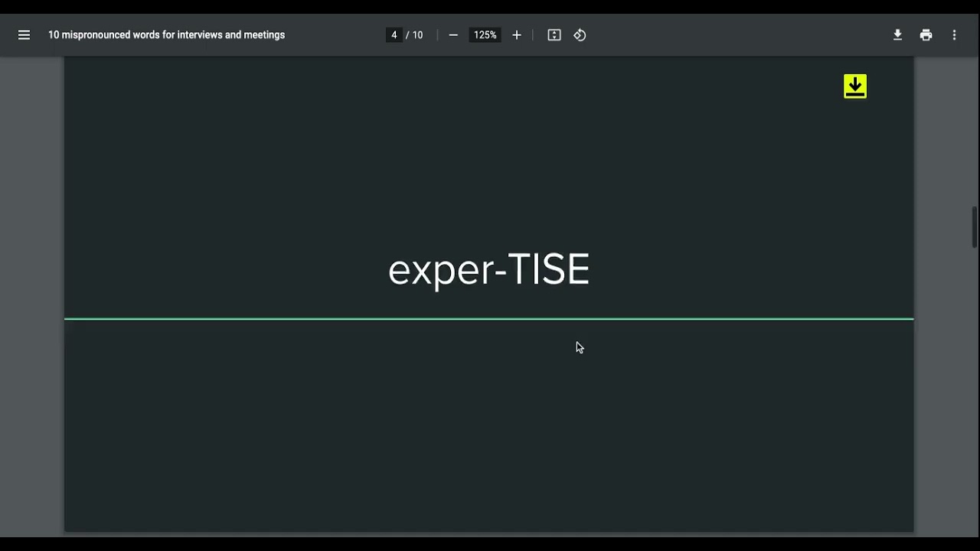The width and height of the screenshot is (980, 551).
Task: Click the document title text
Action: tap(166, 35)
